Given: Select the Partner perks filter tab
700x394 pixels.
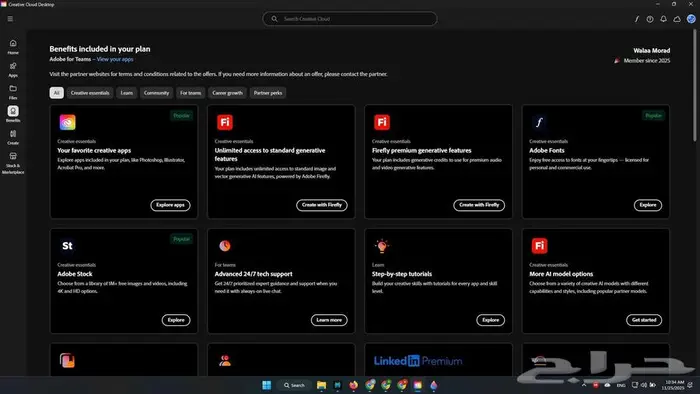Looking at the screenshot, I should (x=268, y=93).
